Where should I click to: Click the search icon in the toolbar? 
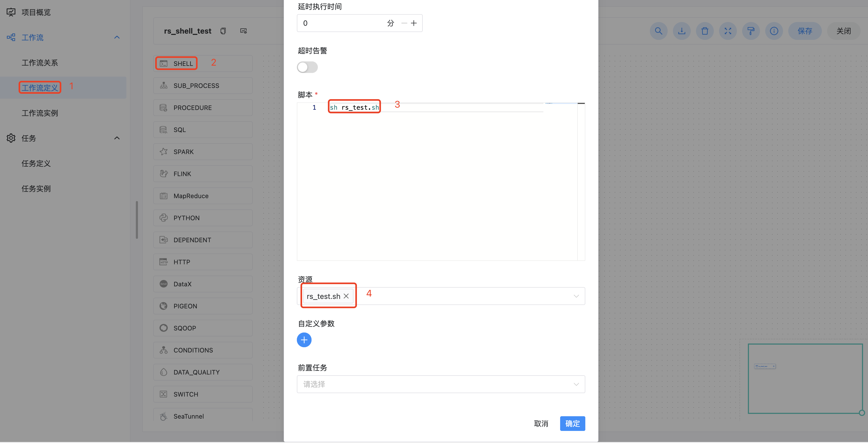[x=658, y=31]
